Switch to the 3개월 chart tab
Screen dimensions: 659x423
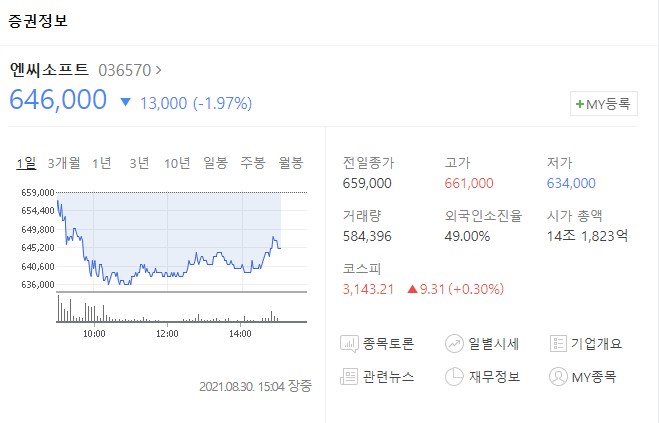coord(64,163)
